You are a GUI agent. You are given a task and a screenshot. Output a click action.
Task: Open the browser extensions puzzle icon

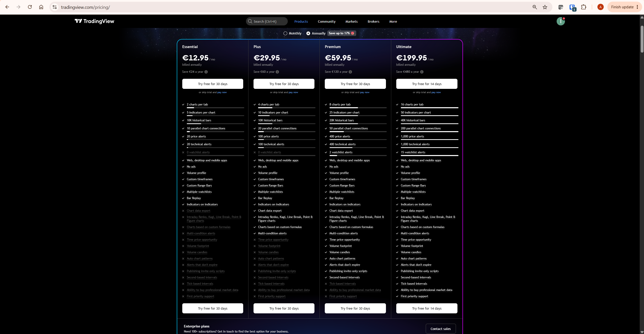point(584,7)
